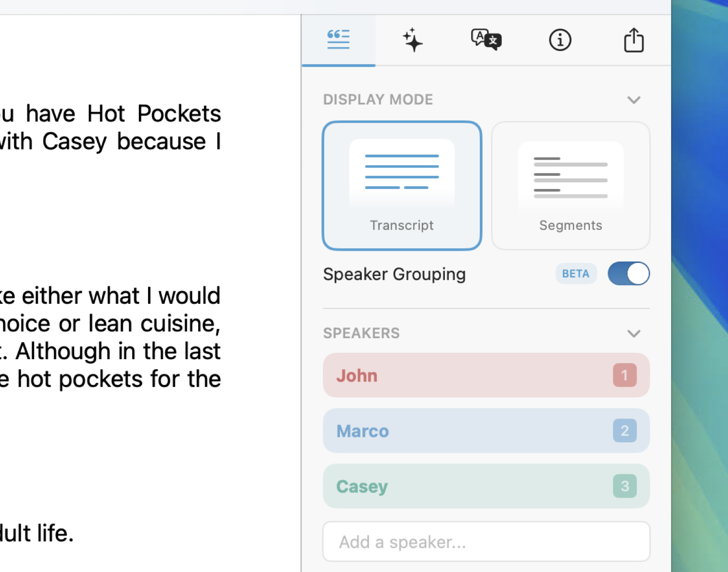Collapse the Speakers section chevron

click(x=634, y=334)
